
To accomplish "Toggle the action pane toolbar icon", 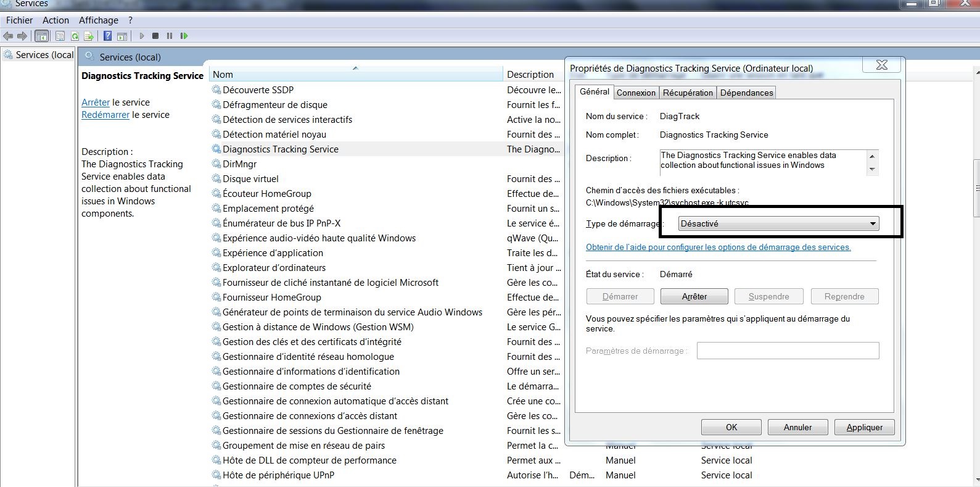I will 122,36.
